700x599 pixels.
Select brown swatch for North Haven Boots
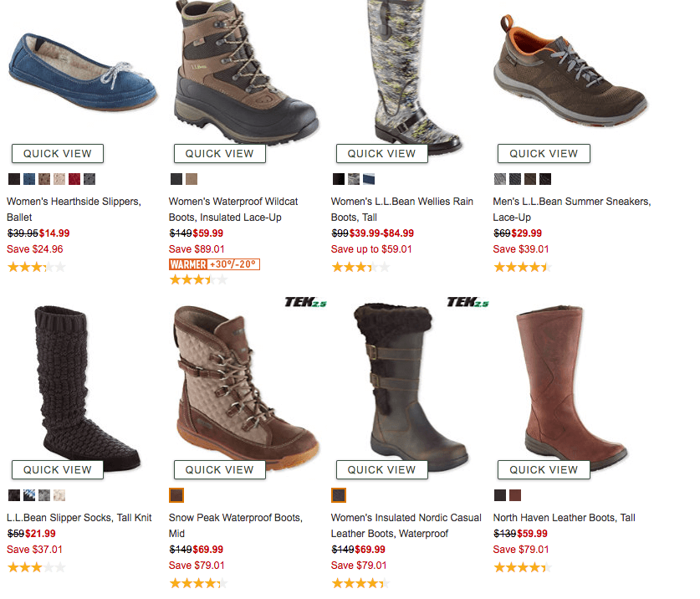515,495
